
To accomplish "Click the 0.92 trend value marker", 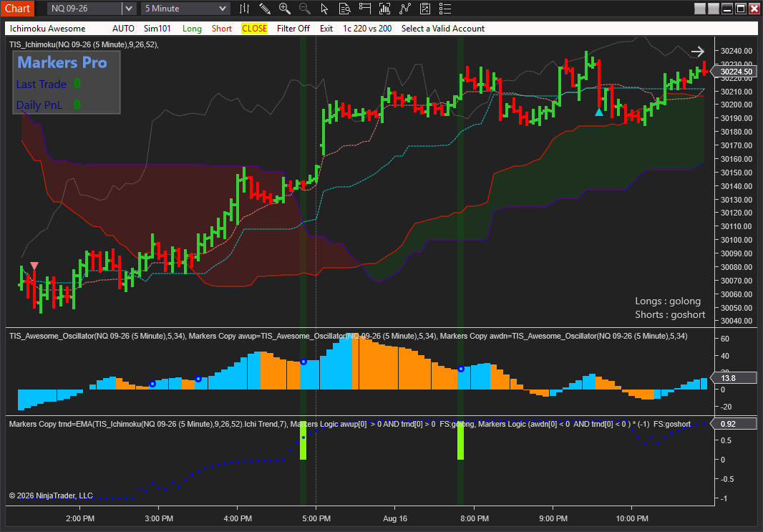I will (x=734, y=424).
